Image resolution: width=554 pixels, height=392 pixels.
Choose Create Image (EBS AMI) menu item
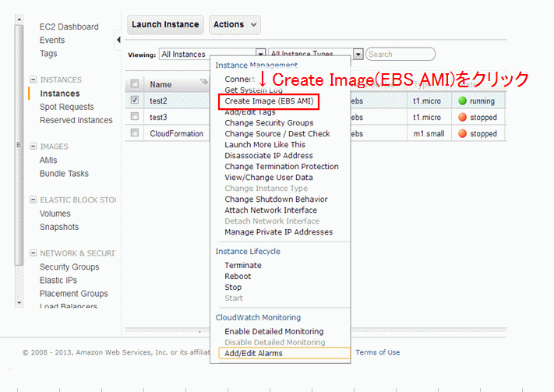click(x=269, y=101)
